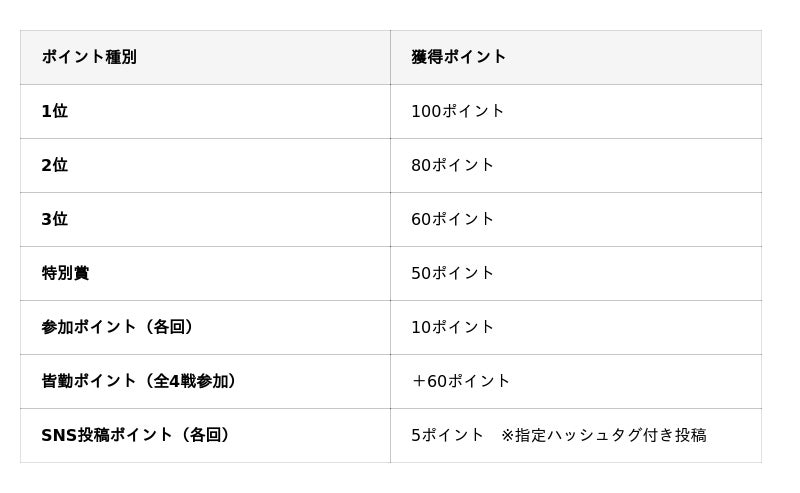This screenshot has width=800, height=493.
Task: Click the ＋ sign before 60ポイント
Action: 418,381
